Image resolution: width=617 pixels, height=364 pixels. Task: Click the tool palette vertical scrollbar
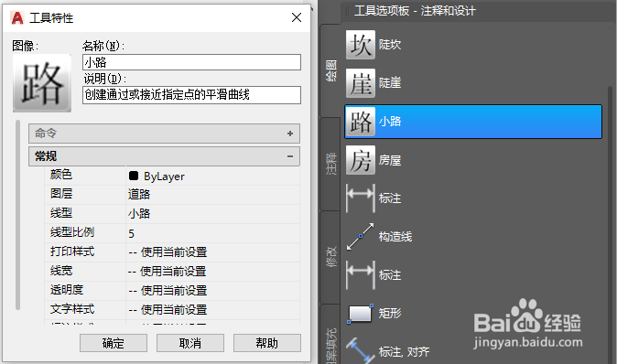[x=611, y=224]
